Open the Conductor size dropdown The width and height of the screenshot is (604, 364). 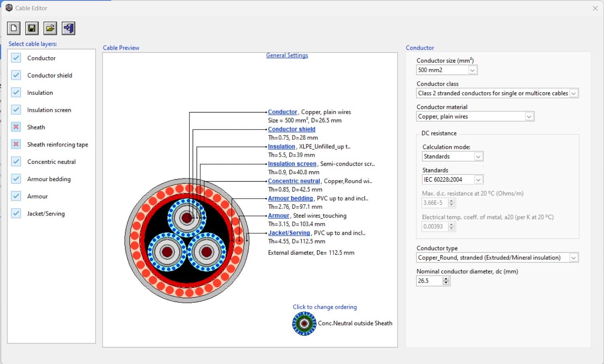click(x=473, y=69)
